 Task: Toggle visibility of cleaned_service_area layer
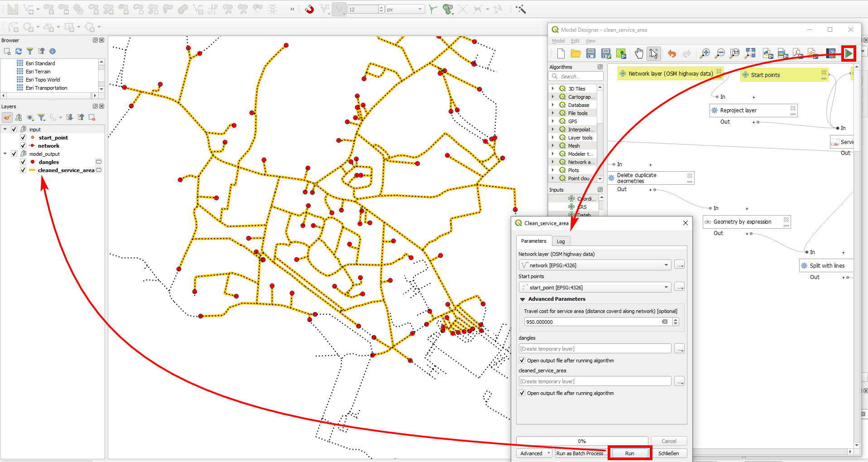point(23,170)
